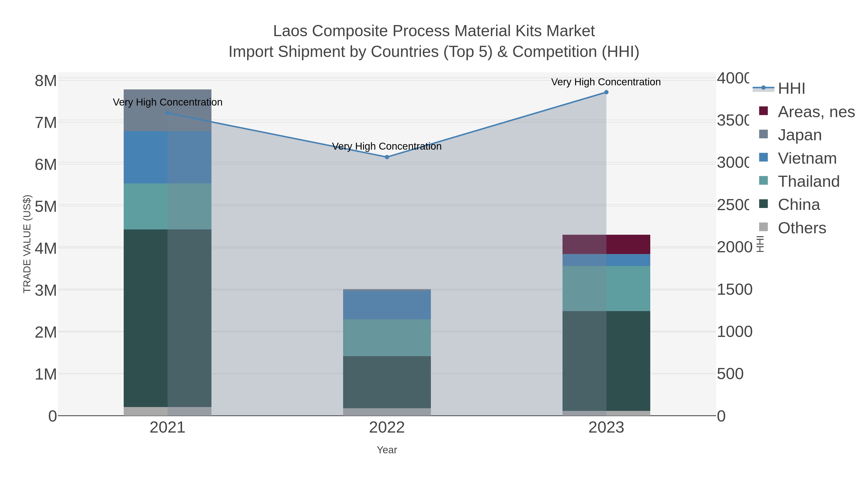
Task: Click the Japan bar segment in 2021
Action: point(168,110)
